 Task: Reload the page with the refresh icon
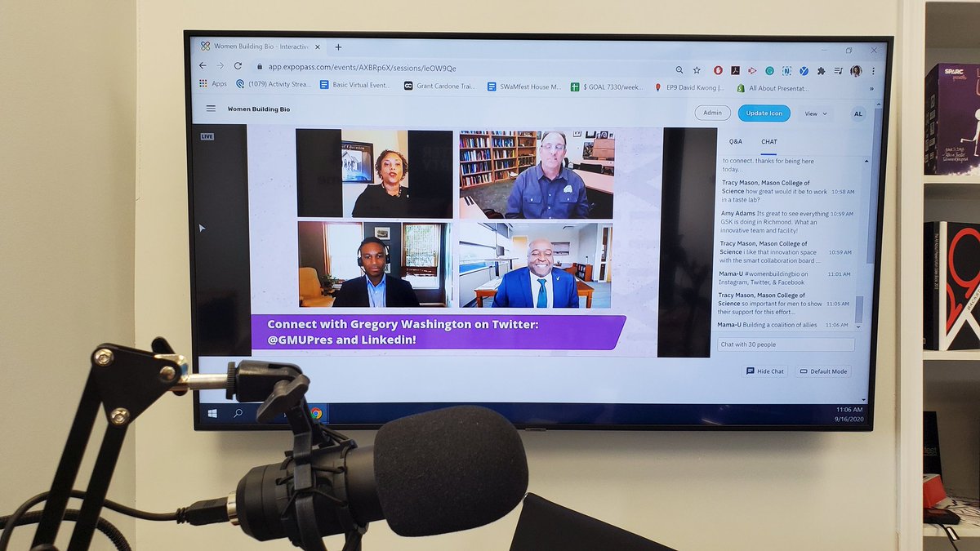238,66
